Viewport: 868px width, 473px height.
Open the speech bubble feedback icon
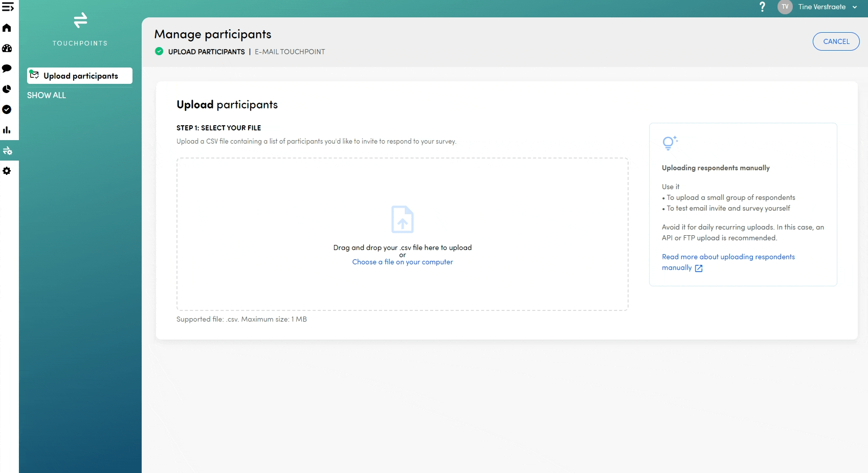click(x=7, y=69)
